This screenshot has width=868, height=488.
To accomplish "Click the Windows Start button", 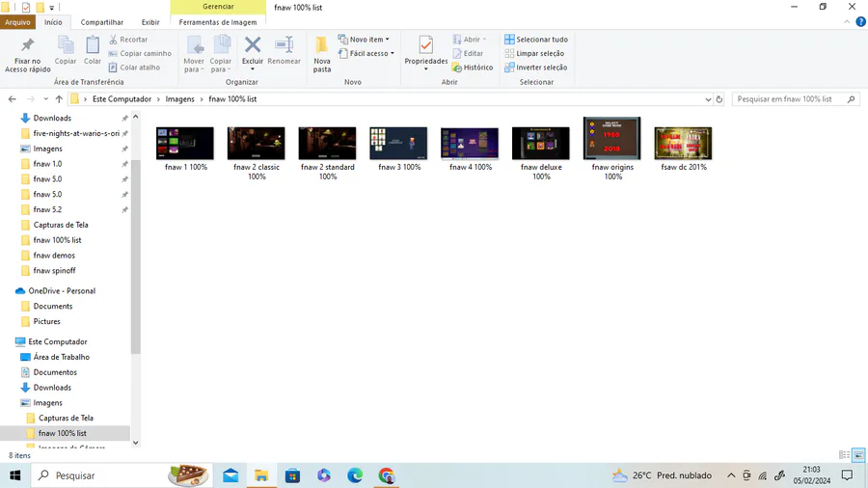I will pos(14,475).
